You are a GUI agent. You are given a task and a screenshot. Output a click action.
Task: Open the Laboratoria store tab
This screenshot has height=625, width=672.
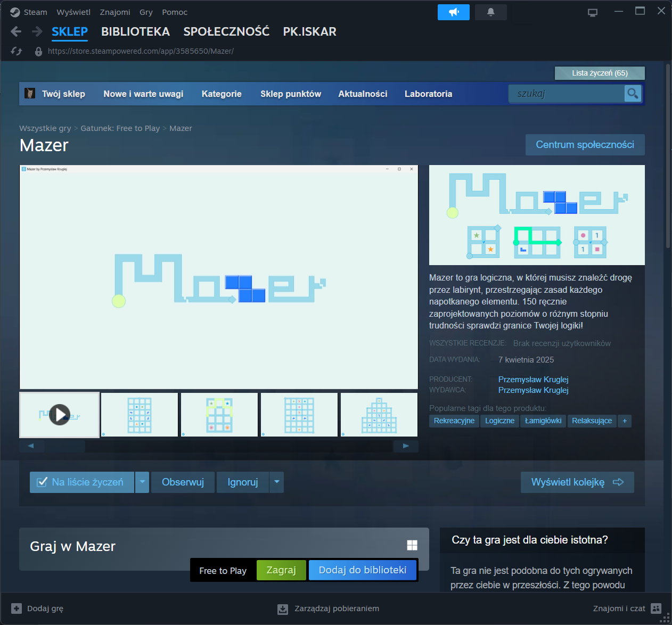pyautogui.click(x=428, y=94)
